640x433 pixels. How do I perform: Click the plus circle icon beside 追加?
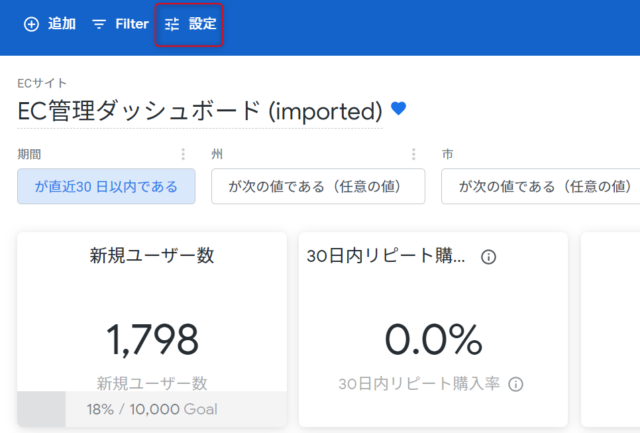[31, 24]
